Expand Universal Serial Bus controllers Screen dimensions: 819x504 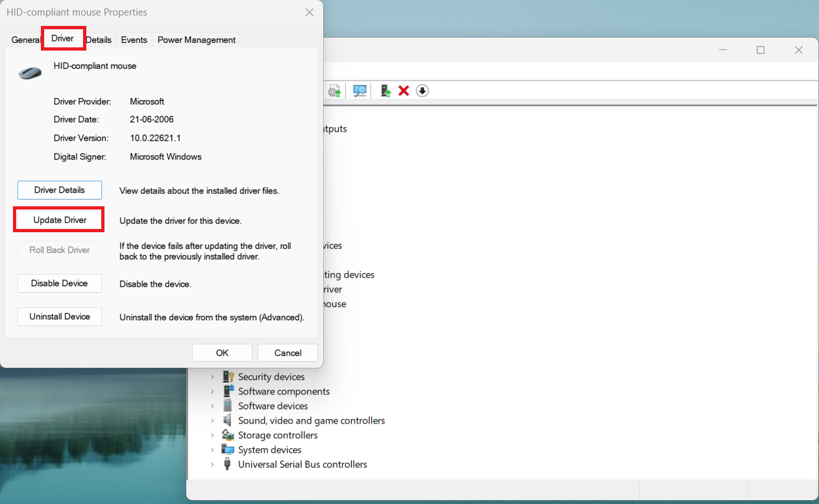click(x=212, y=464)
